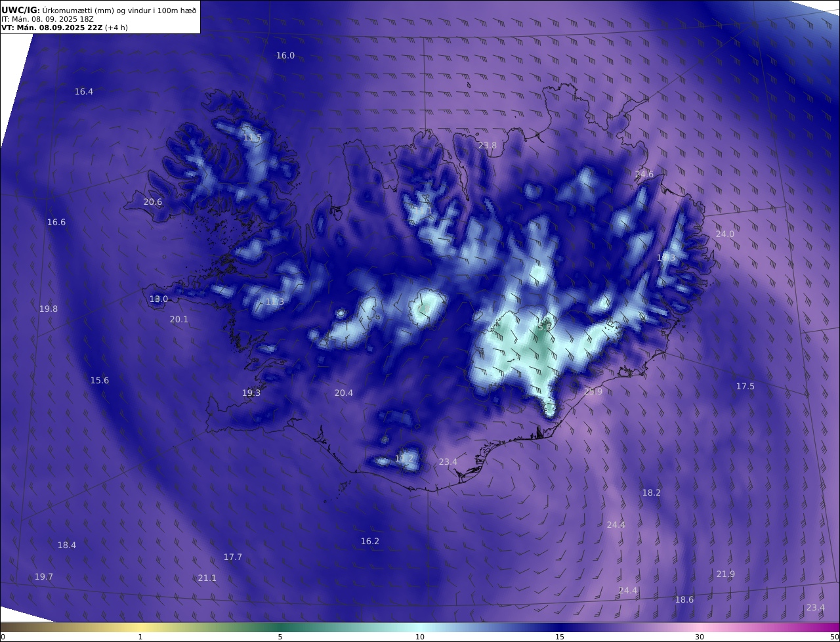Viewport: 840px width, 642px height.
Task: Click the map value 19.7
Action: (44, 577)
